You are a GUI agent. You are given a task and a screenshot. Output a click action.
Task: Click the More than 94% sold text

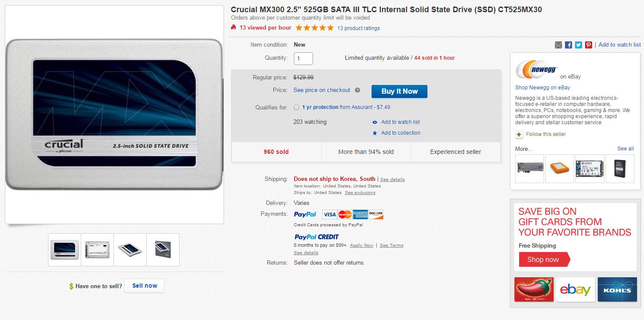click(366, 152)
